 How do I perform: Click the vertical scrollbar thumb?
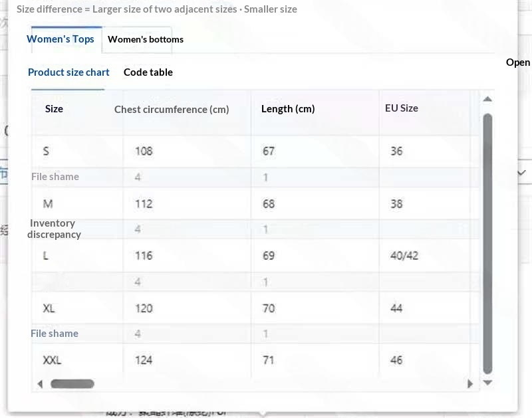click(x=487, y=243)
